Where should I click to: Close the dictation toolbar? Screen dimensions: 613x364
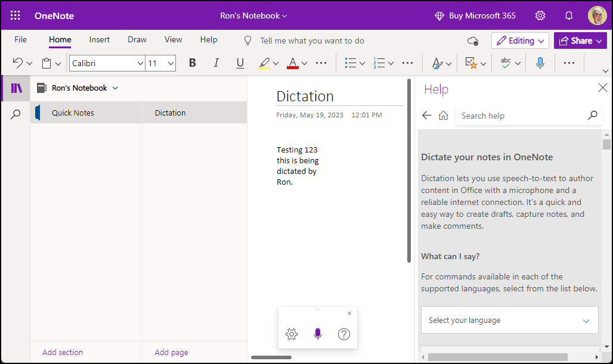pyautogui.click(x=349, y=313)
